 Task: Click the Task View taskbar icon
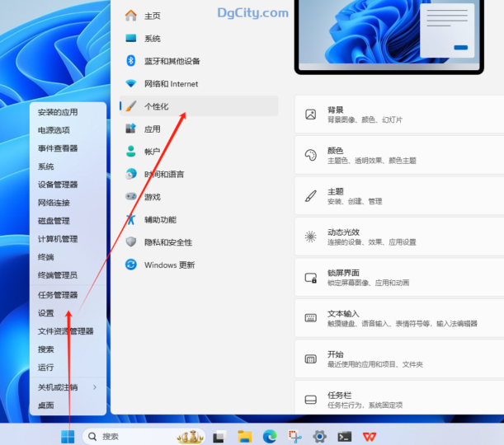tap(219, 436)
